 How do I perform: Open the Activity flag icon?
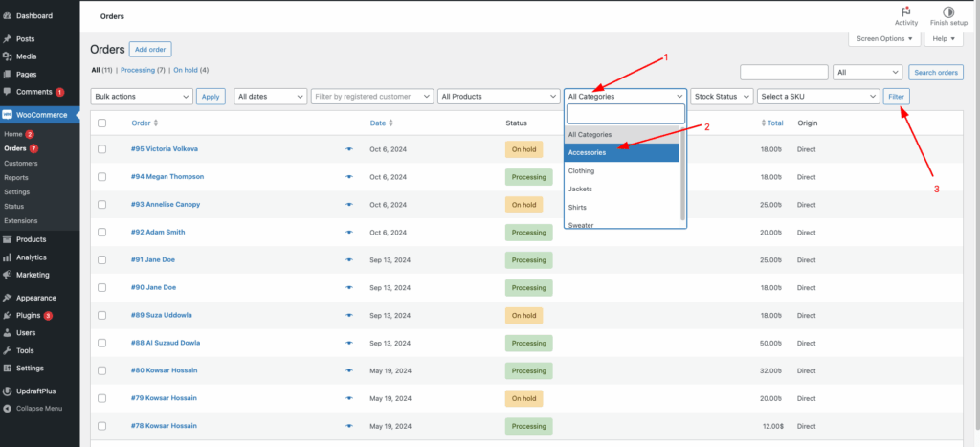[x=905, y=11]
